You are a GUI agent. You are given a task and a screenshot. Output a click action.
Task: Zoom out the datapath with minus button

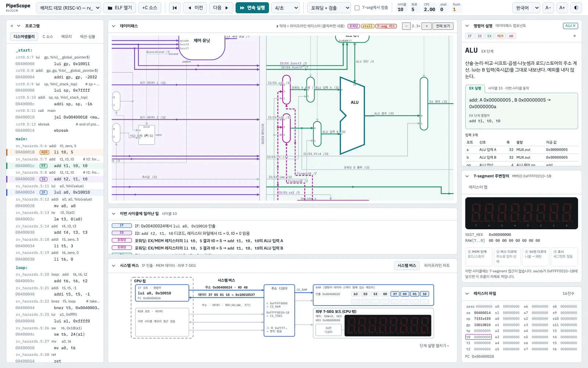pyautogui.click(x=406, y=26)
